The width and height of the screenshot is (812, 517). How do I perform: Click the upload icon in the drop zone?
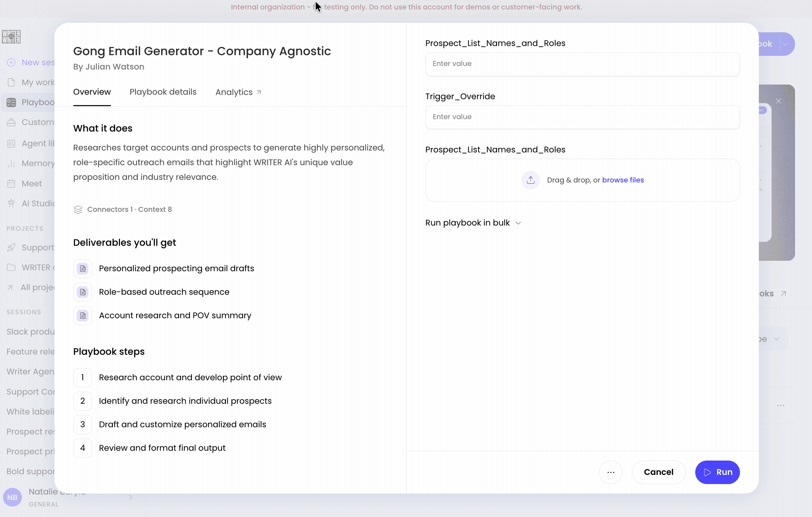point(531,180)
